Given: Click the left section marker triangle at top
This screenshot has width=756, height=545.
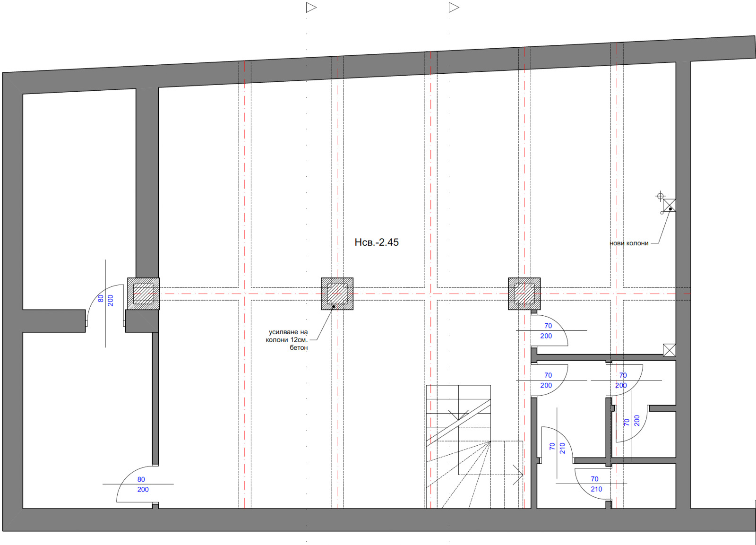Looking at the screenshot, I should pyautogui.click(x=311, y=8).
